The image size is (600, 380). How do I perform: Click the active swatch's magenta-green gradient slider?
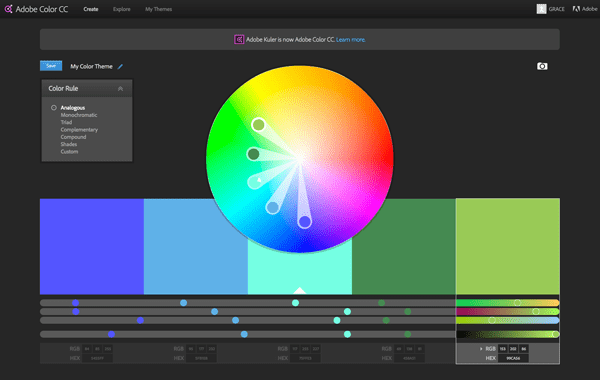click(x=508, y=312)
